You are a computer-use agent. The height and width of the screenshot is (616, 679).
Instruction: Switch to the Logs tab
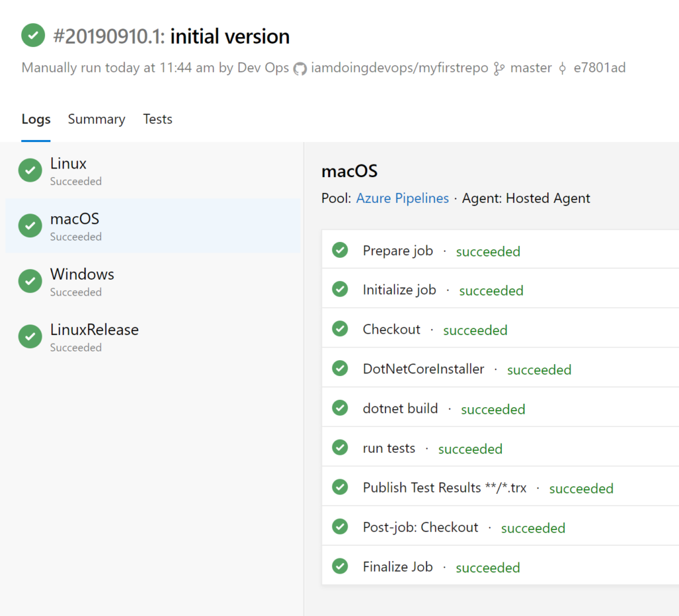36,119
